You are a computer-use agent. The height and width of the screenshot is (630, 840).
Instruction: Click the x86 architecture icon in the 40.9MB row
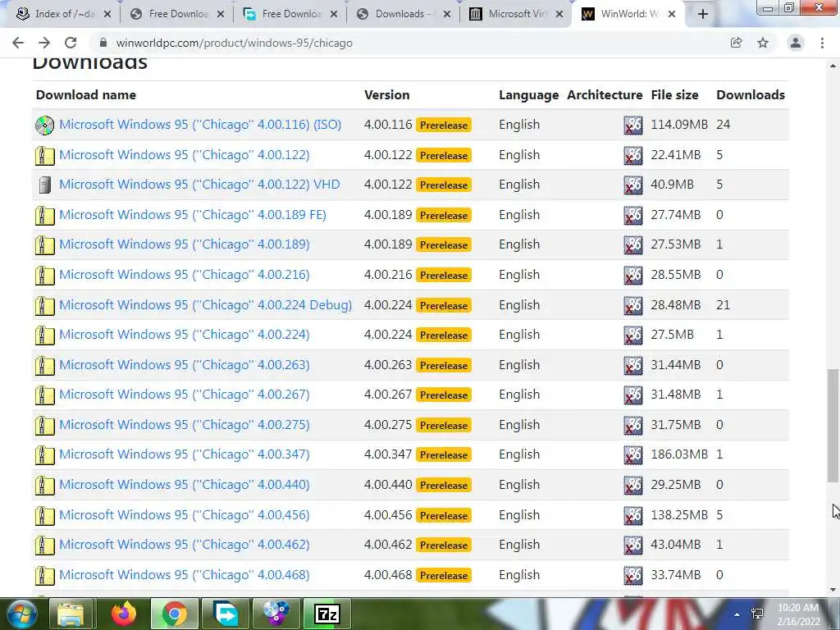click(x=633, y=185)
